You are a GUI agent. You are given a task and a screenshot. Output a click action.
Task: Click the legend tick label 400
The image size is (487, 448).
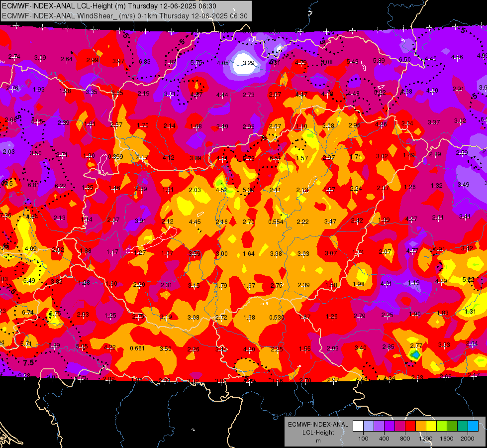(384, 439)
